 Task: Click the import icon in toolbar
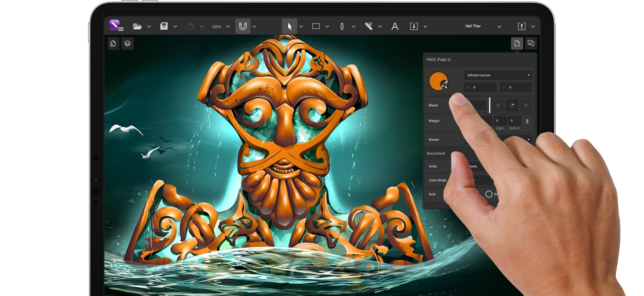click(414, 26)
